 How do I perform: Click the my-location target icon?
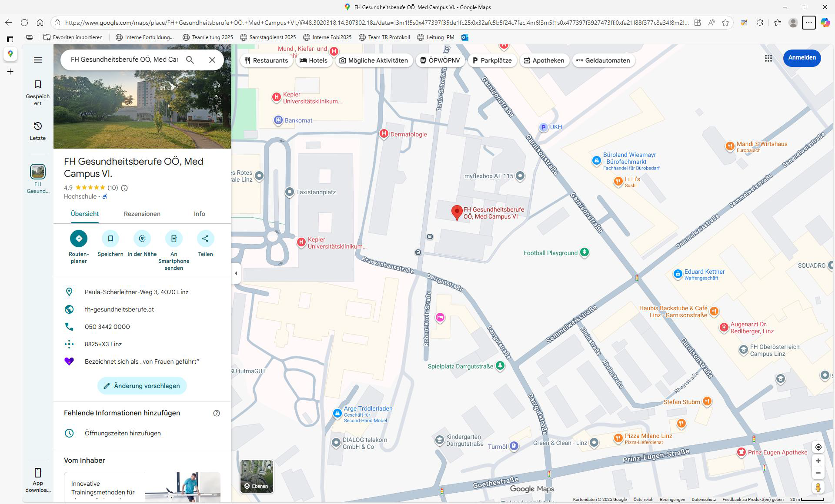tap(818, 447)
